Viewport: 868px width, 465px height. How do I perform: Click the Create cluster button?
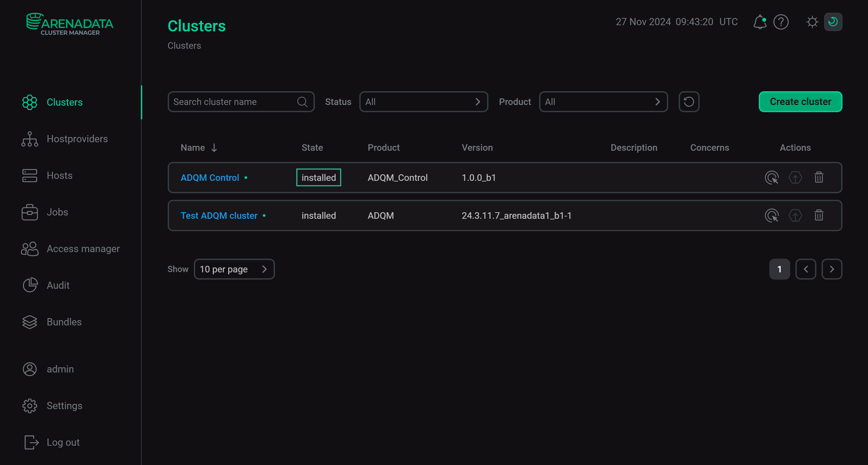800,101
